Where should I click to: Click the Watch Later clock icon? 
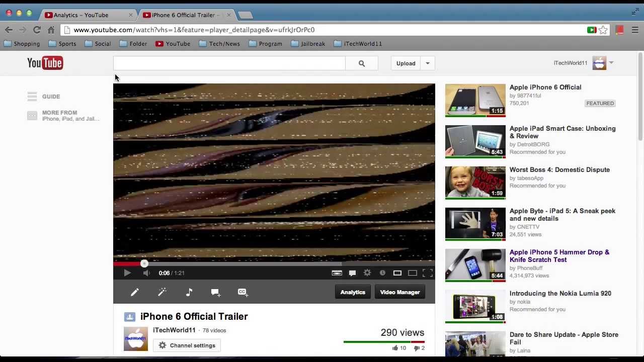click(x=382, y=273)
